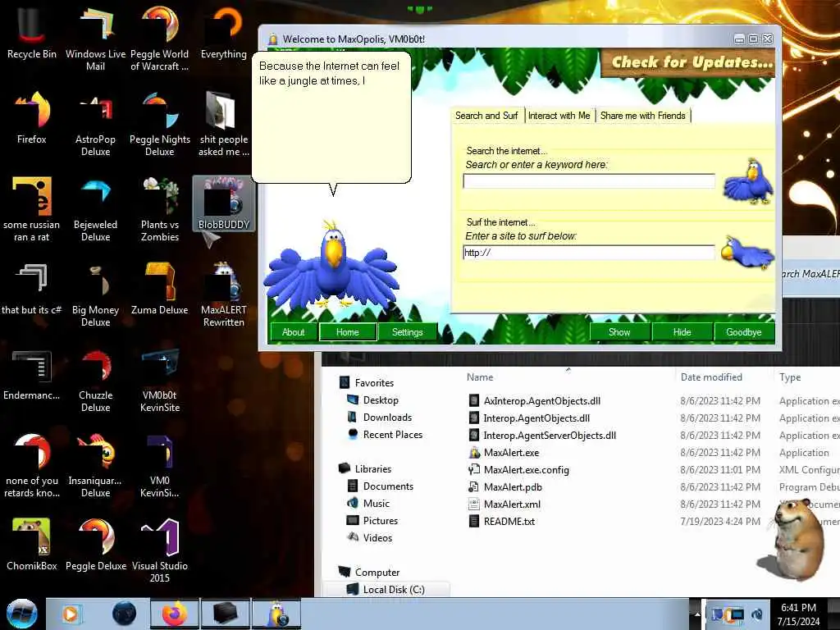Open the VM0 KevinSi... desktop icon

coord(160,465)
